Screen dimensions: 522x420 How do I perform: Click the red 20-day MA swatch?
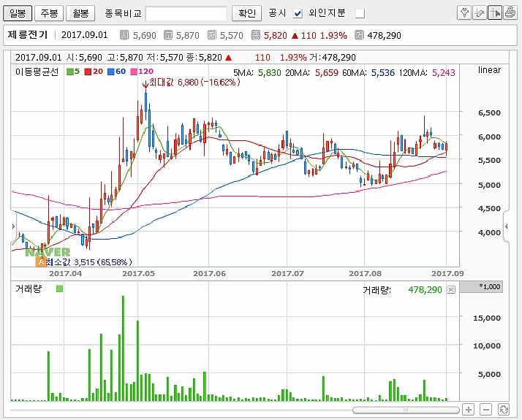[88, 72]
